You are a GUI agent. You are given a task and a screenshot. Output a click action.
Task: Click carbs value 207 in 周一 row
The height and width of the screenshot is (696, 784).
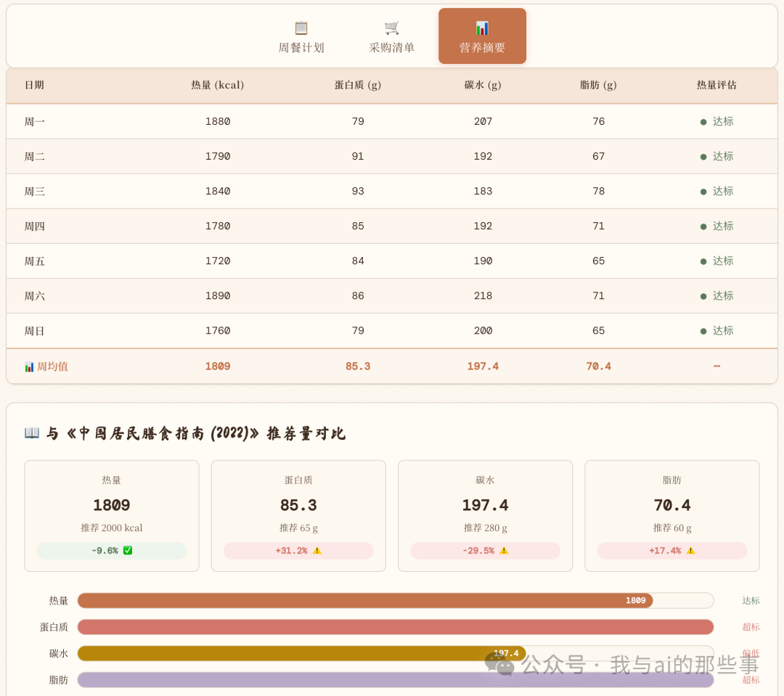click(483, 121)
